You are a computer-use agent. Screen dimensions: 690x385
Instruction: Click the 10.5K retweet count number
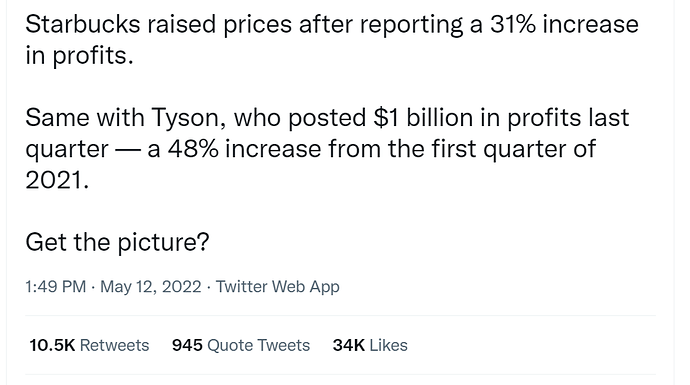tap(52, 345)
